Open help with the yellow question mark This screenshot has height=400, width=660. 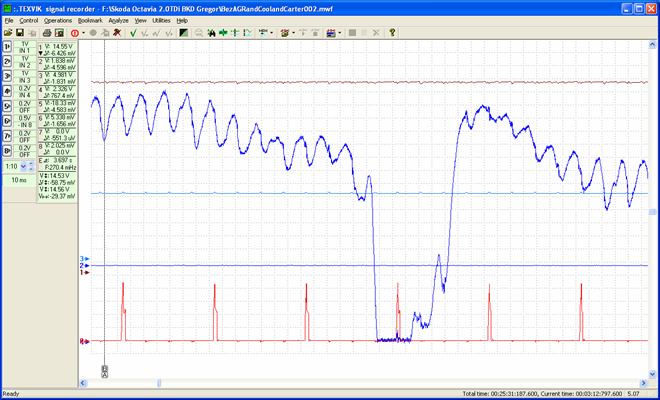pyautogui.click(x=392, y=33)
